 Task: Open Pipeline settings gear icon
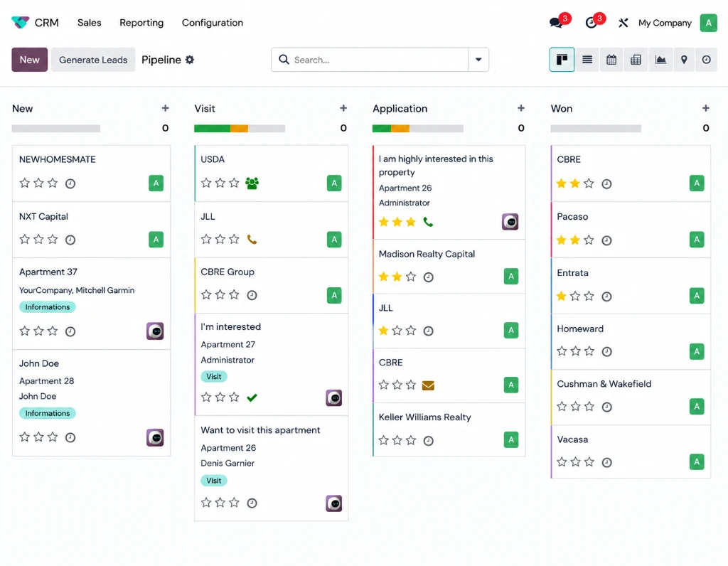(189, 60)
